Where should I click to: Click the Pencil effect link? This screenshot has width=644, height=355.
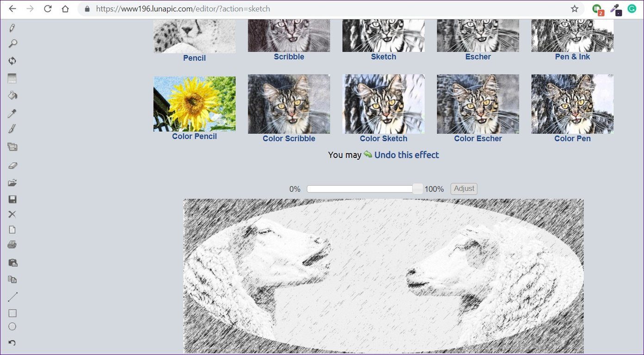click(x=194, y=58)
